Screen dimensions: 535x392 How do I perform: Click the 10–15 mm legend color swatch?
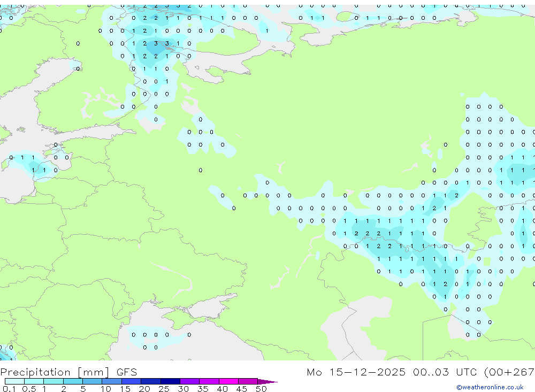coord(112,381)
